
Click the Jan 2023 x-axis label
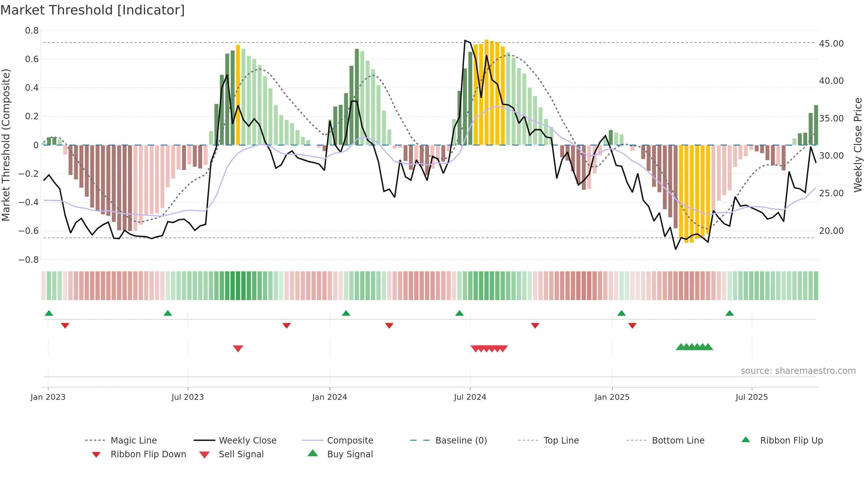48,397
